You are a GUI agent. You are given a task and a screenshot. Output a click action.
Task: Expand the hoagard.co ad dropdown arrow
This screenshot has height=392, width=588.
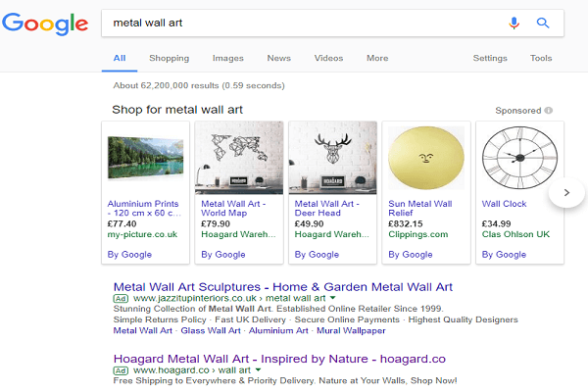click(x=258, y=370)
